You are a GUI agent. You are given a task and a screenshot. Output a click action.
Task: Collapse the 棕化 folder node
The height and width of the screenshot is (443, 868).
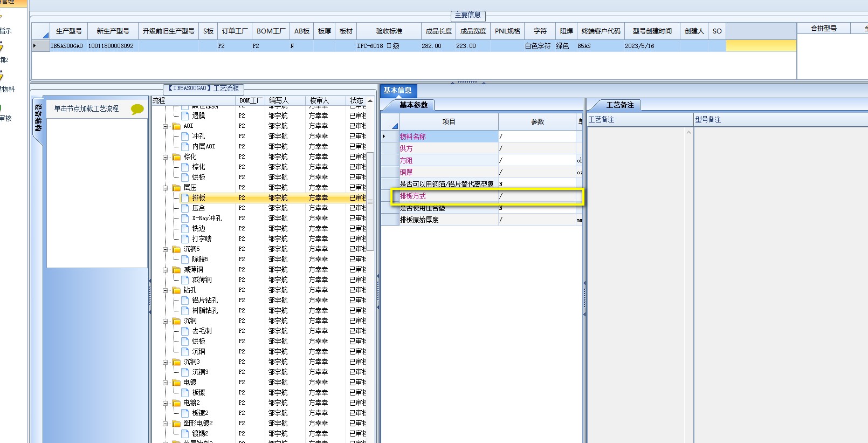(x=166, y=157)
